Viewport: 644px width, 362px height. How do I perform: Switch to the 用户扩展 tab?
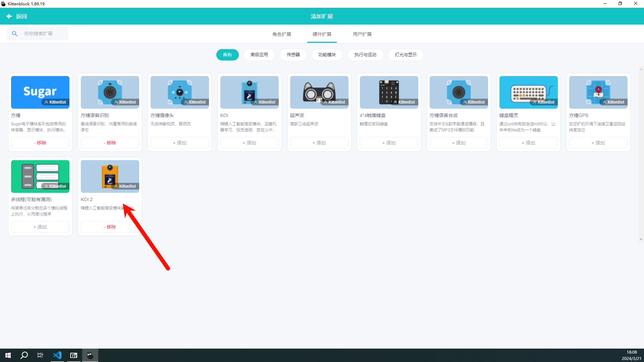coord(362,34)
